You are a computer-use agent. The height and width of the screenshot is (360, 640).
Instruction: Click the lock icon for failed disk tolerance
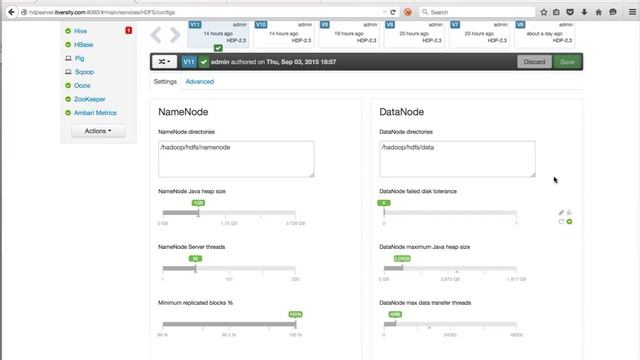(569, 212)
